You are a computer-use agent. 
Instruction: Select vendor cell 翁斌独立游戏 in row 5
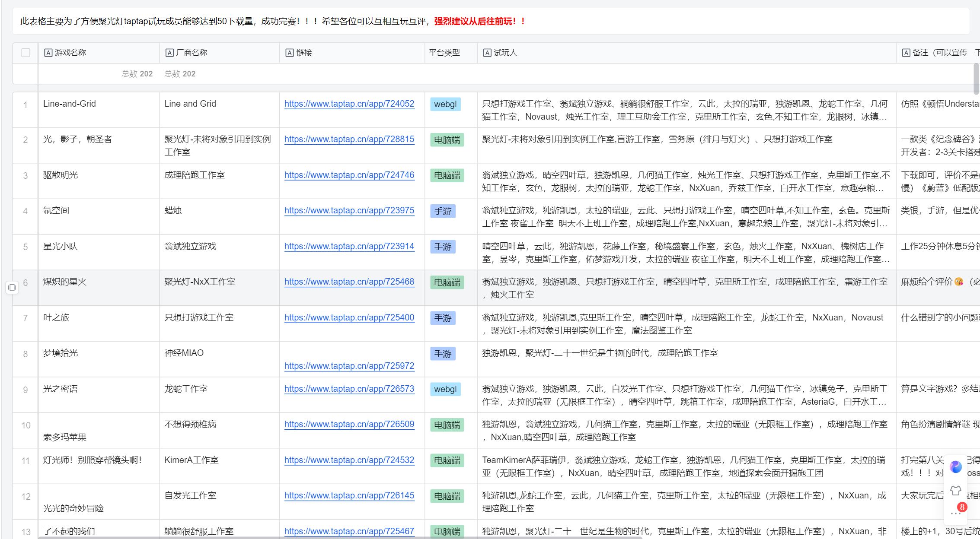(x=220, y=252)
